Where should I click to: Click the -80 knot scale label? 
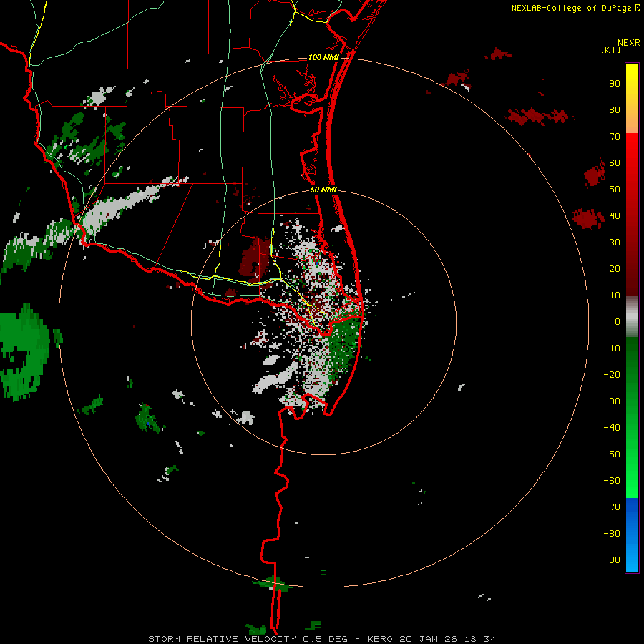click(612, 534)
